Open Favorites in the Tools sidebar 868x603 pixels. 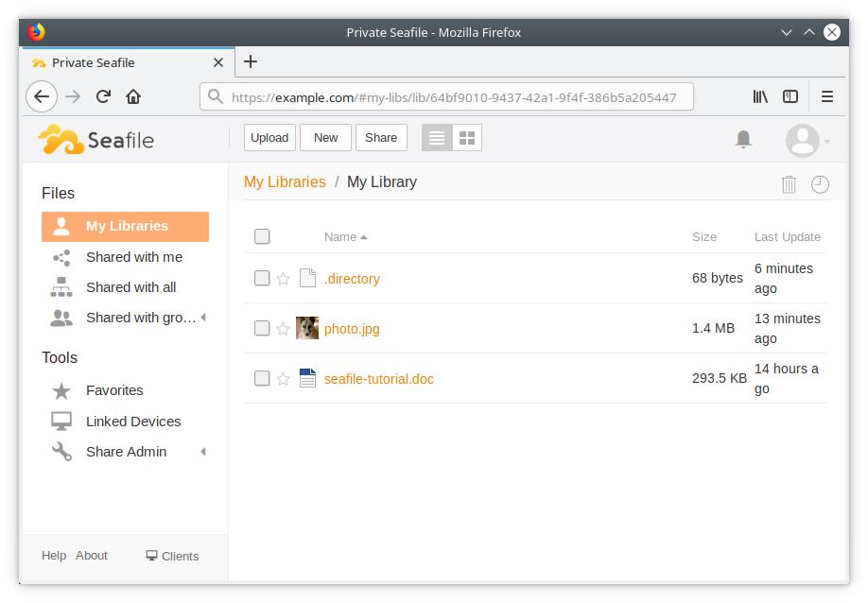113,390
